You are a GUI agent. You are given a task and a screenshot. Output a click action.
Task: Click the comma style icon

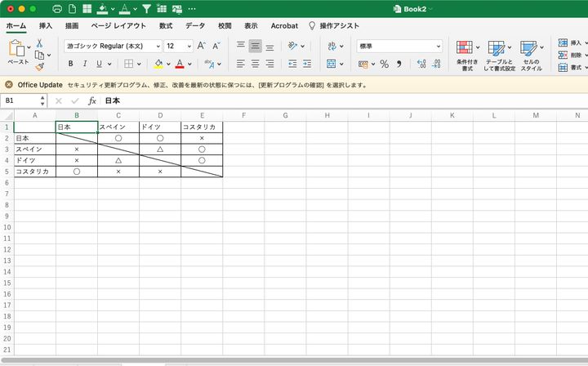click(399, 64)
